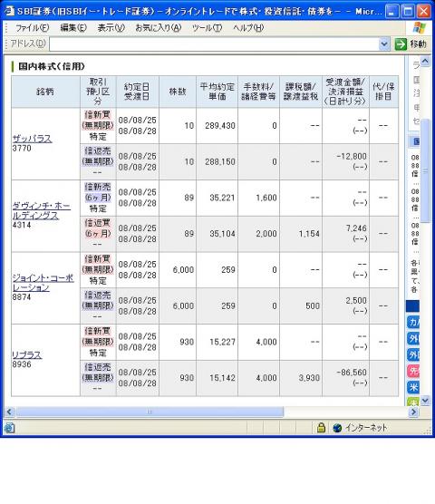This screenshot has width=435, height=504.
Task: Click the vertical scrollbar down arrow
Action: pos(425,400)
